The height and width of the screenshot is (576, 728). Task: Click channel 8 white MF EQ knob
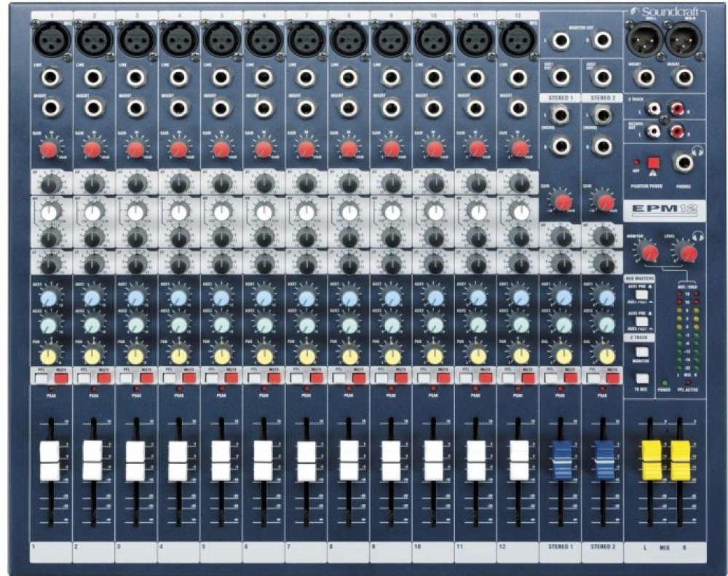pos(348,213)
